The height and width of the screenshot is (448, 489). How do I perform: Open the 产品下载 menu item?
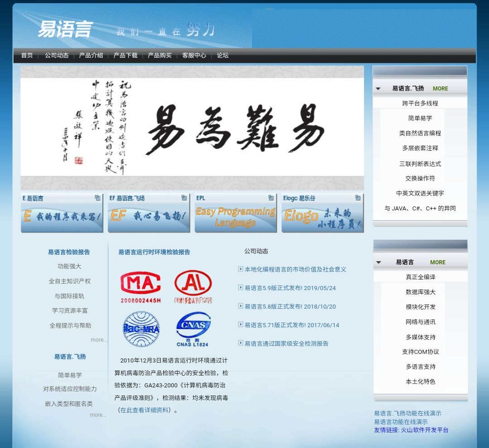click(125, 55)
